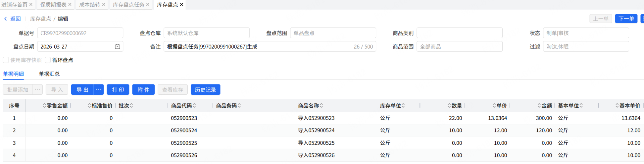Click the 打印 button
The image size is (644, 164).
[118, 90]
